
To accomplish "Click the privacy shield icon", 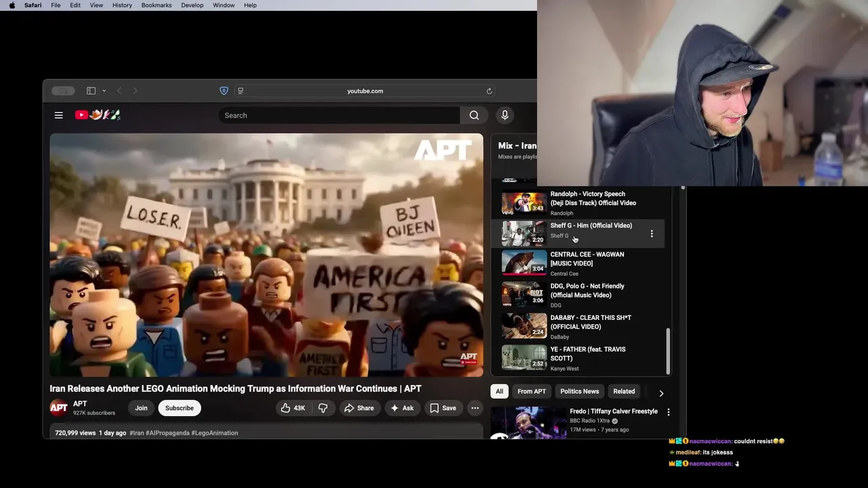I will [224, 91].
